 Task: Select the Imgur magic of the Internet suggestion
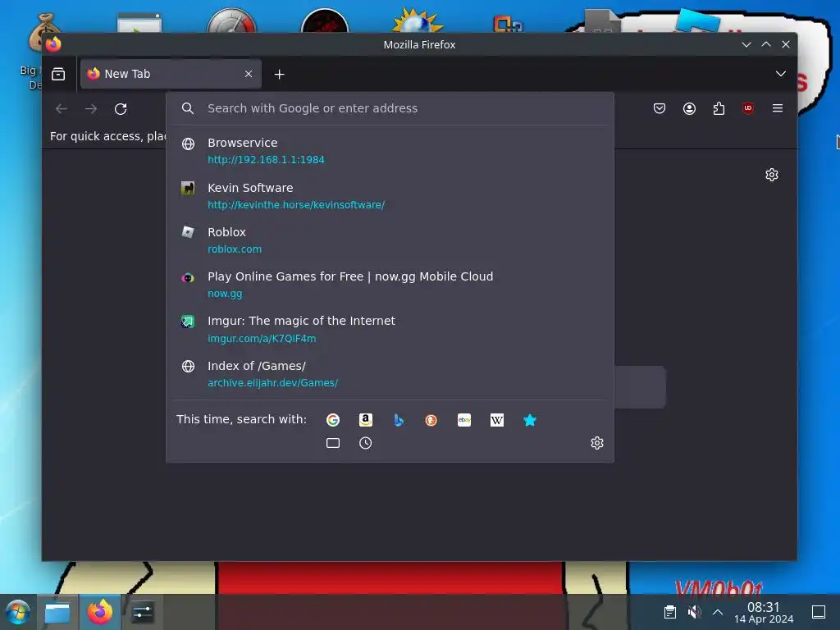390,329
